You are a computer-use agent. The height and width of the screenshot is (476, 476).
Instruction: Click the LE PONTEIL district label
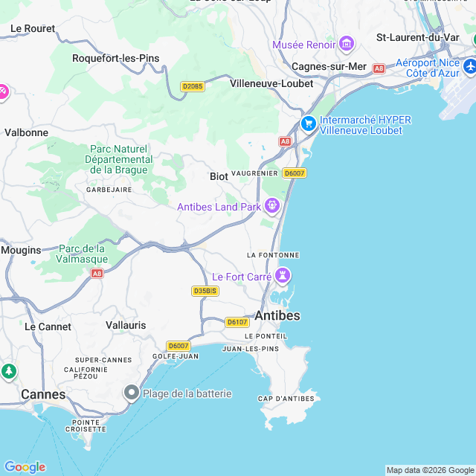(x=266, y=336)
